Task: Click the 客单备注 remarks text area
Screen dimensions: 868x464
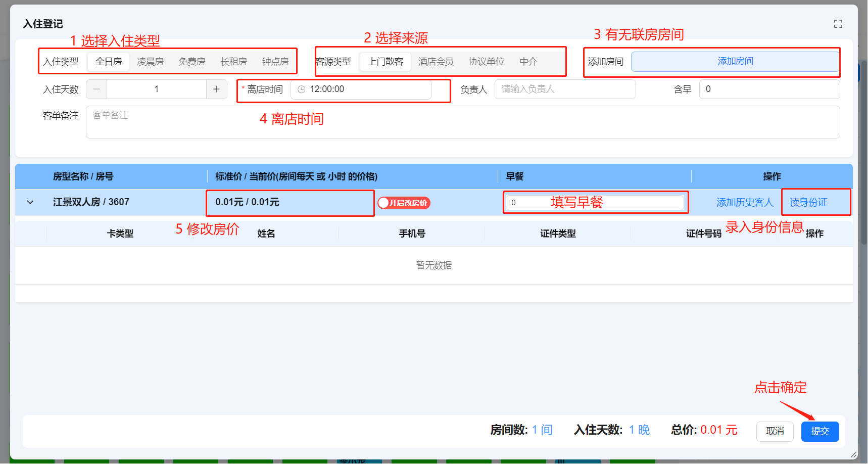Action: [x=462, y=122]
